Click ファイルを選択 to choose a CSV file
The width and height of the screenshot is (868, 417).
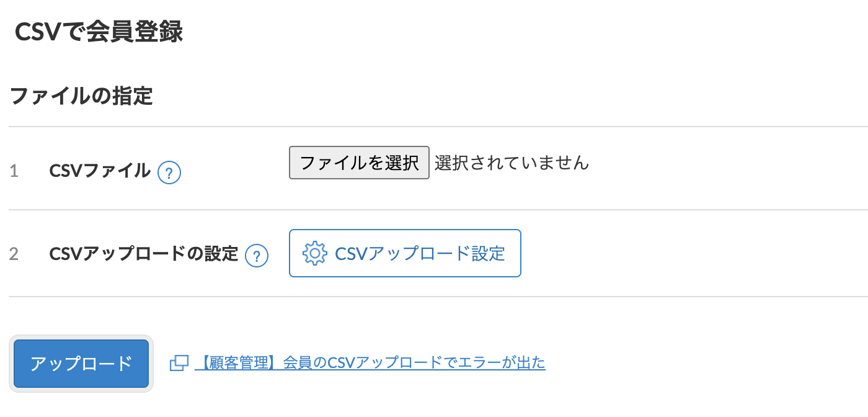[359, 162]
